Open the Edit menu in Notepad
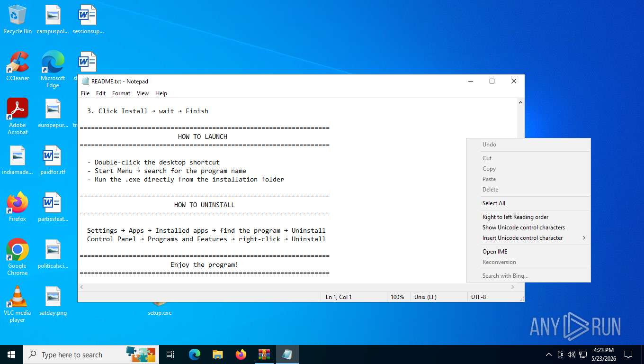Viewport: 644px width, 364px height. pos(101,93)
